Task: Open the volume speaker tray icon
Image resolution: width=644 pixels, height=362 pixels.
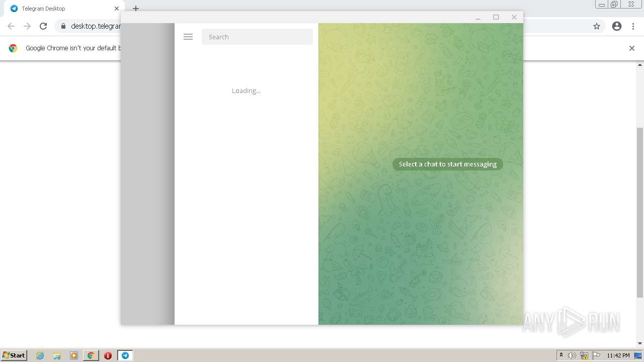Action: point(572,355)
